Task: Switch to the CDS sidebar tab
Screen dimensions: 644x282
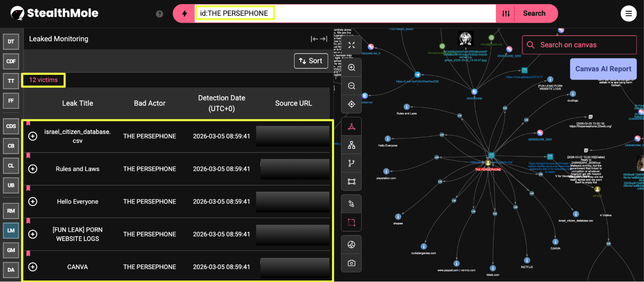Action: click(11, 126)
